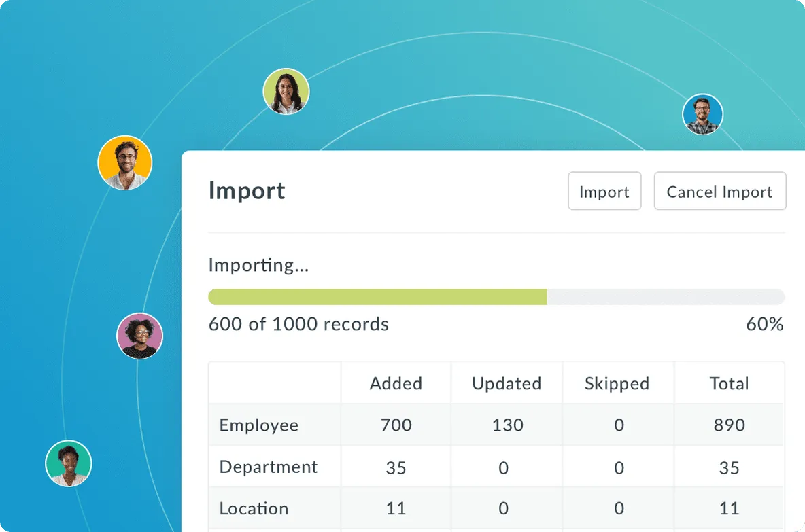Viewport: 805px width, 532px height.
Task: Click the Total column header
Action: pyautogui.click(x=729, y=383)
